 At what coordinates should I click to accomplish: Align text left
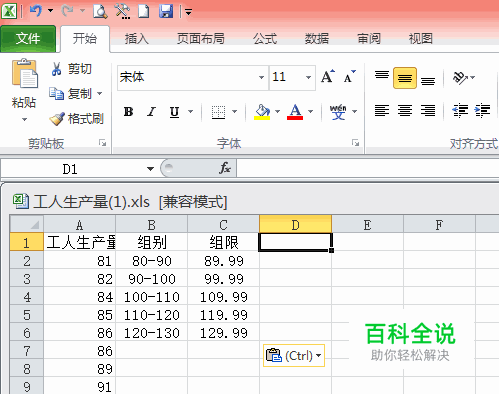pos(382,110)
